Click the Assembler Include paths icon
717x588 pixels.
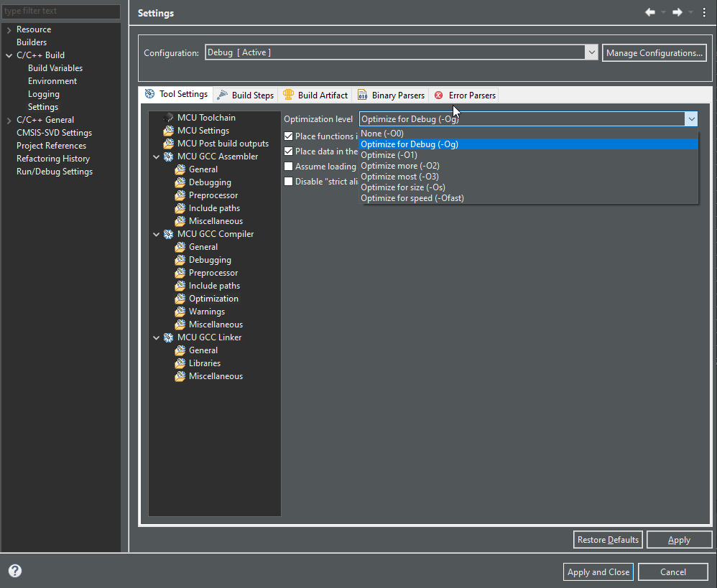click(180, 208)
